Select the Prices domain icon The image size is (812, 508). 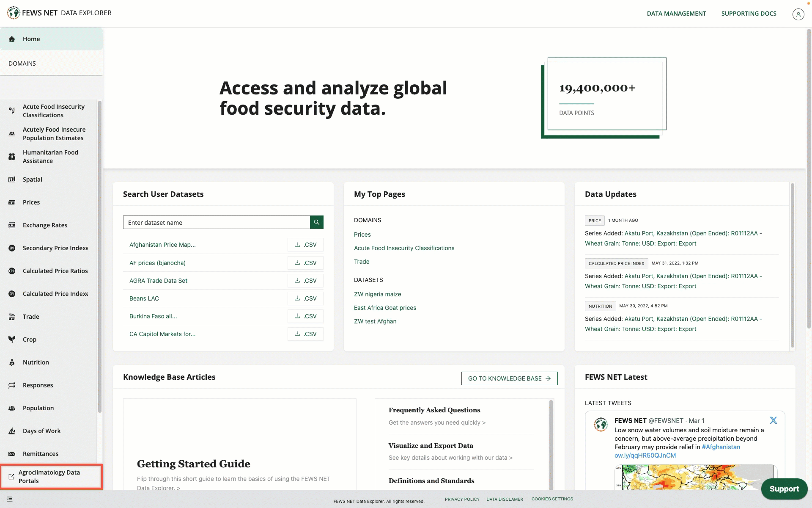click(11, 202)
